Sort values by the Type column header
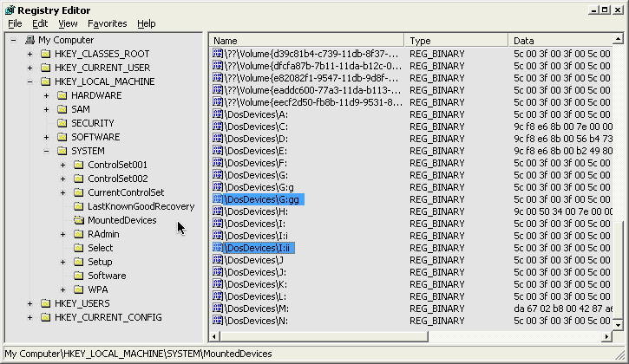629x364 pixels. click(x=456, y=41)
